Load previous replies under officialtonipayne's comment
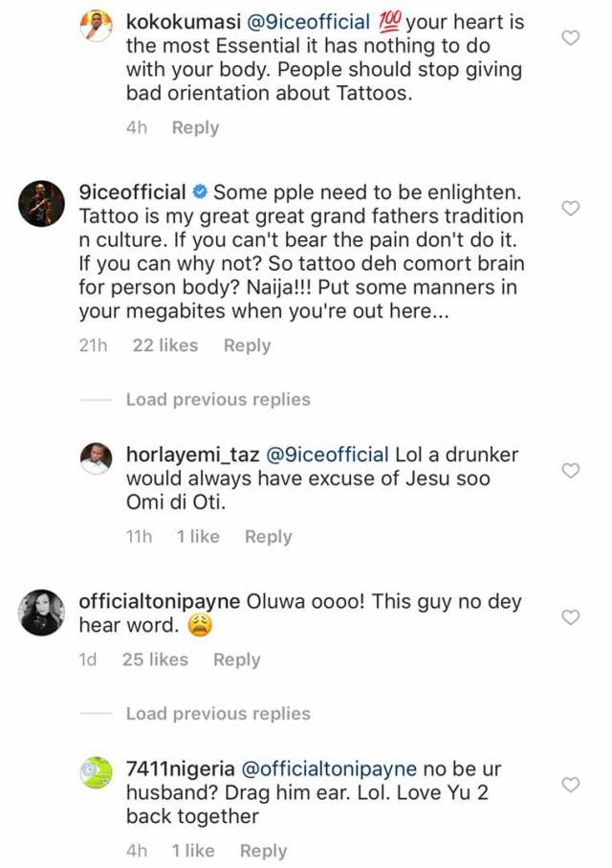 (218, 713)
